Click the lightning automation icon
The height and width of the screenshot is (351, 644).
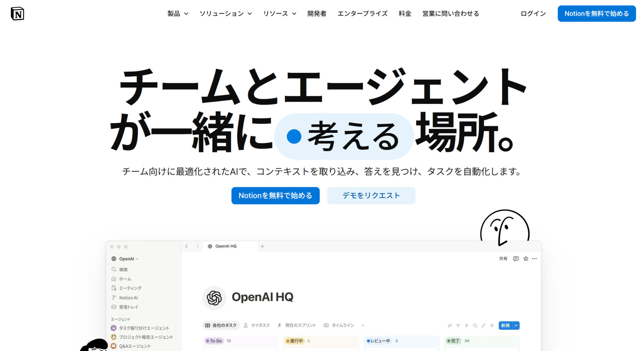(467, 326)
